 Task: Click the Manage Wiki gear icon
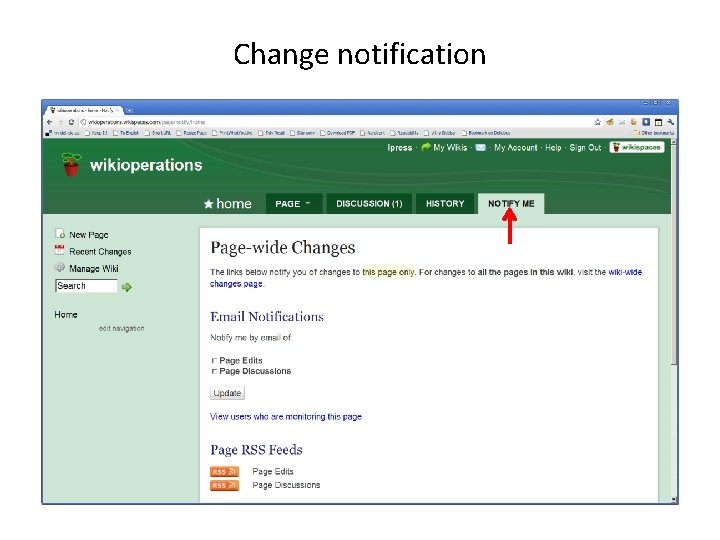coord(59,267)
